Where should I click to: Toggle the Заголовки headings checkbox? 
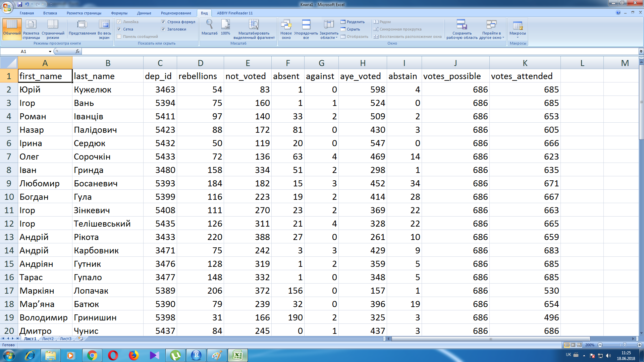163,29
